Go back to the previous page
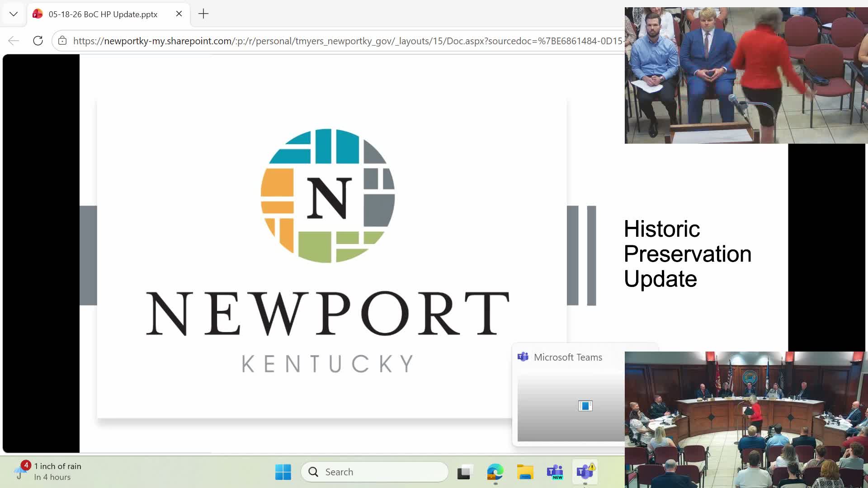This screenshot has height=488, width=868. pyautogui.click(x=14, y=41)
